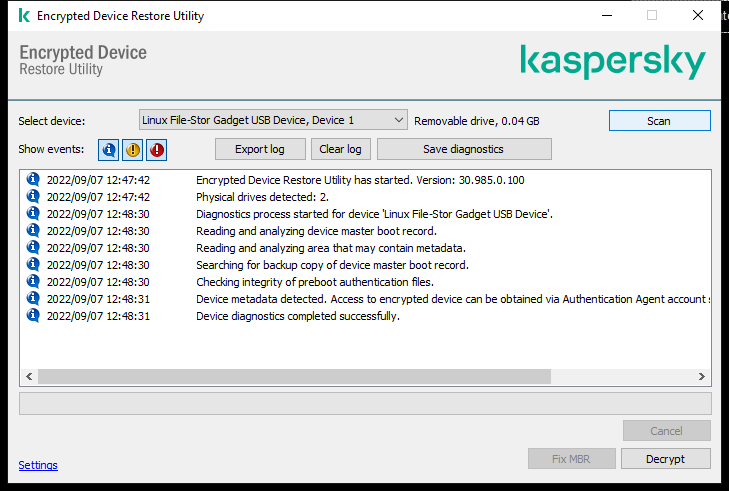Click the horizontal scrollbar left arrow
The image size is (729, 491).
coord(28,377)
